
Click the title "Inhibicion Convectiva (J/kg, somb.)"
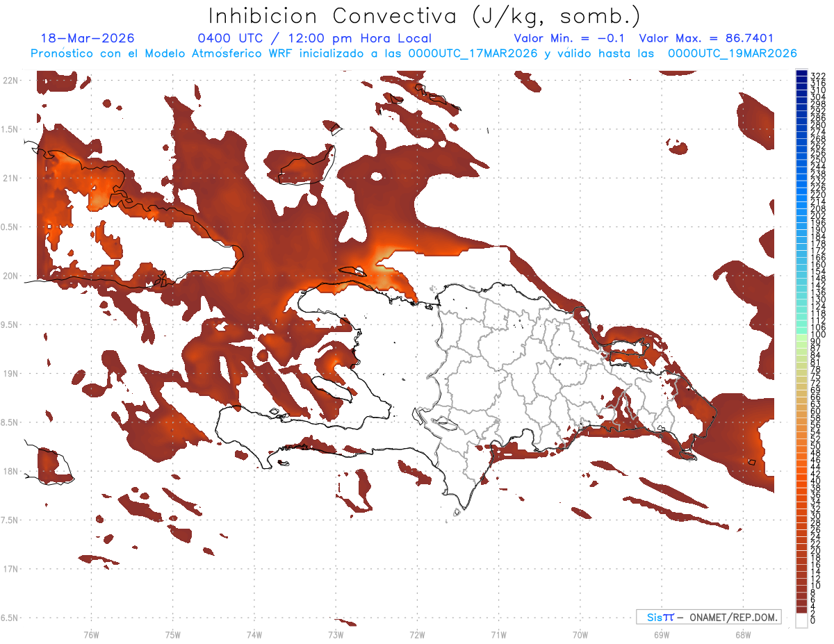pos(424,17)
